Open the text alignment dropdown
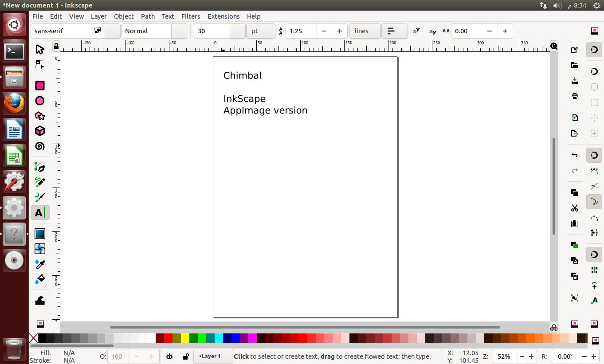Screen dimensions: 604x364 point(395,31)
